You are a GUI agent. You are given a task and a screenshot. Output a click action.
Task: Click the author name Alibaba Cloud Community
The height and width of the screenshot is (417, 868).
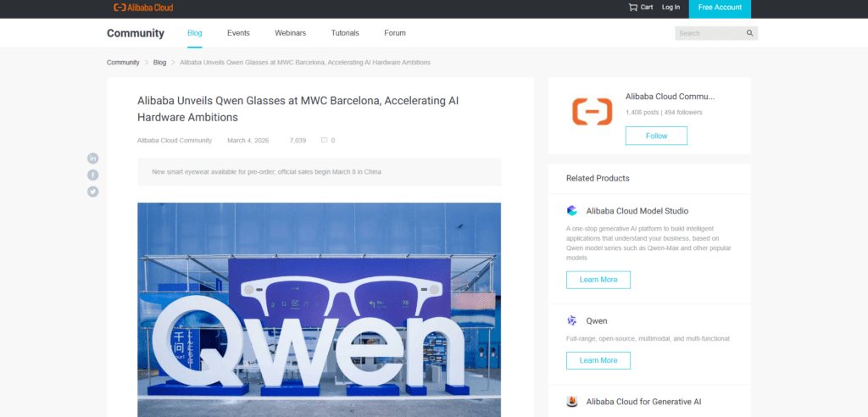point(175,141)
